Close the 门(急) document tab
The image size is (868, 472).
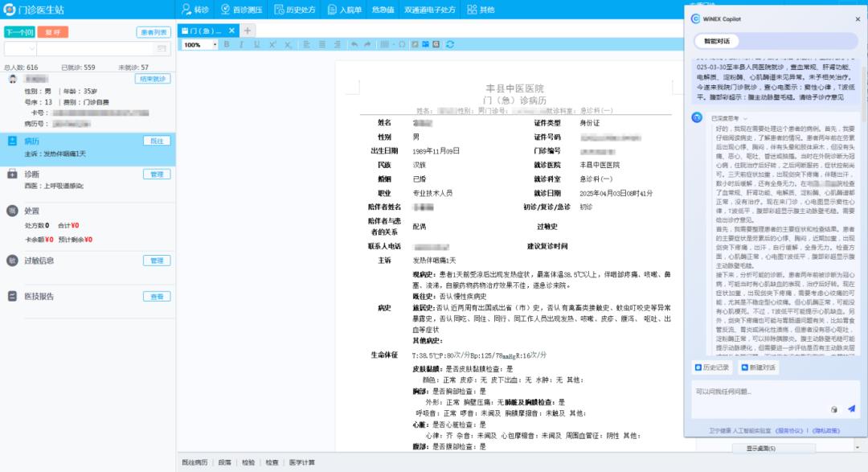pos(232,31)
